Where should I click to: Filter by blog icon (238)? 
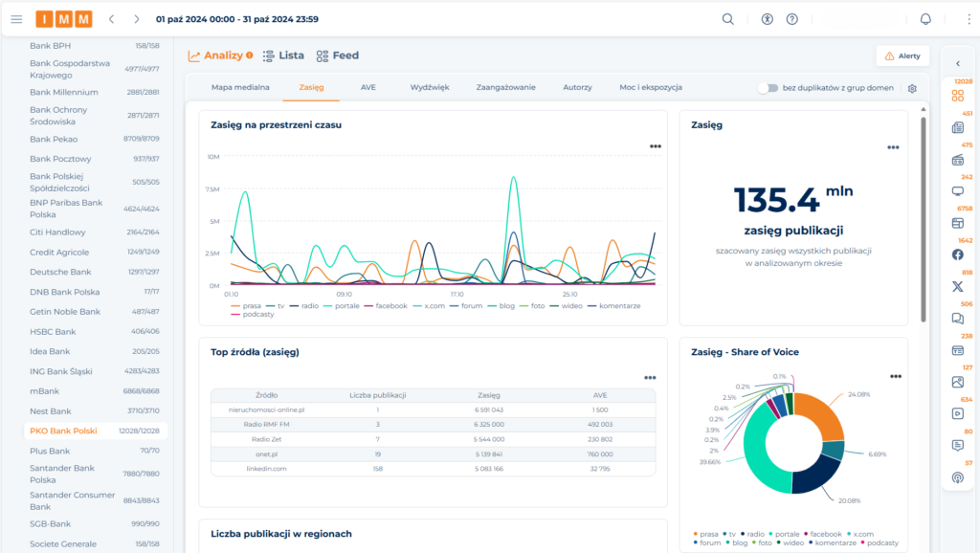[957, 350]
